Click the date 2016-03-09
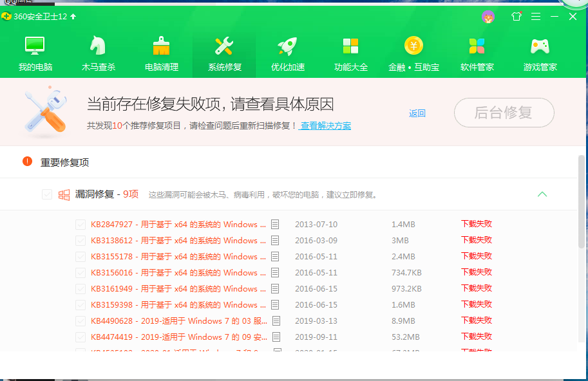Screen dimensions: 588x381 point(316,241)
